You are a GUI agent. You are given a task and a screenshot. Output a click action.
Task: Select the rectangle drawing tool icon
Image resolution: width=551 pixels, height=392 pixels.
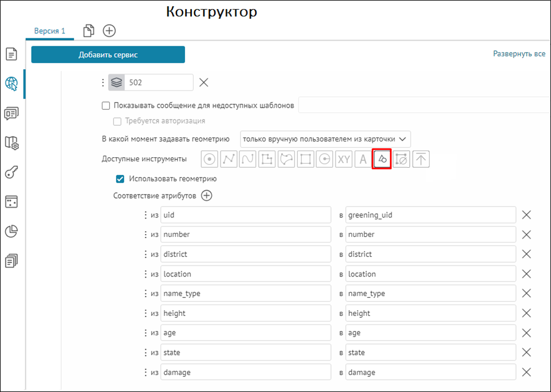click(x=305, y=160)
